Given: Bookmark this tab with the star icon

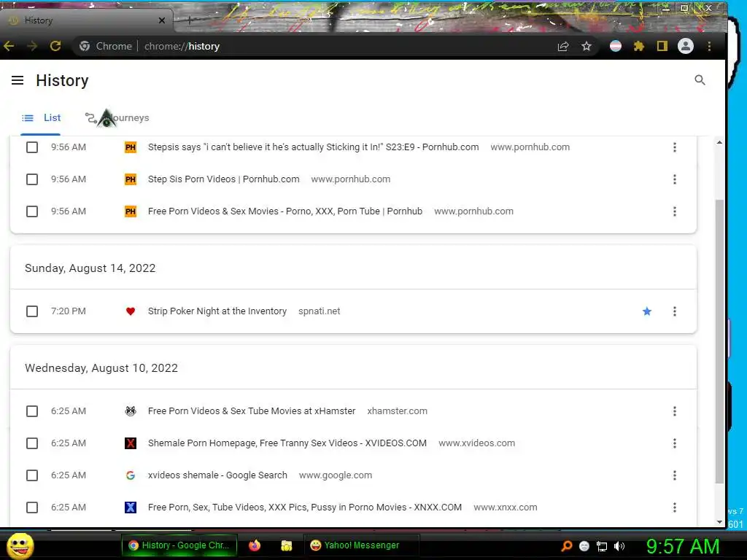Looking at the screenshot, I should [x=587, y=46].
